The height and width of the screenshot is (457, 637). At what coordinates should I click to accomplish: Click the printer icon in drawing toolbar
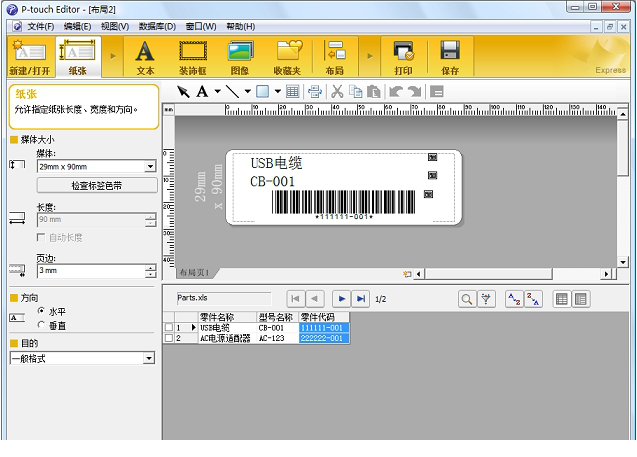[x=315, y=92]
